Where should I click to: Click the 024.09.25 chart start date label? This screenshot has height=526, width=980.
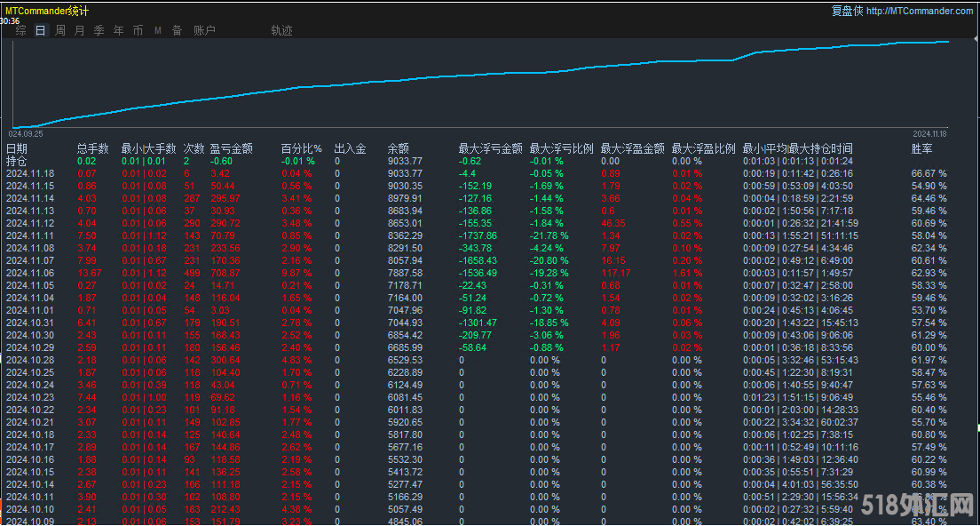click(26, 134)
